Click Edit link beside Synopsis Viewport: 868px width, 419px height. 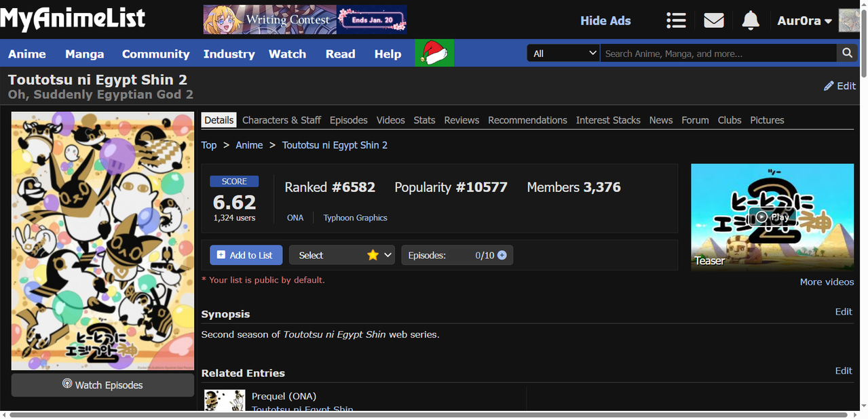click(x=844, y=312)
